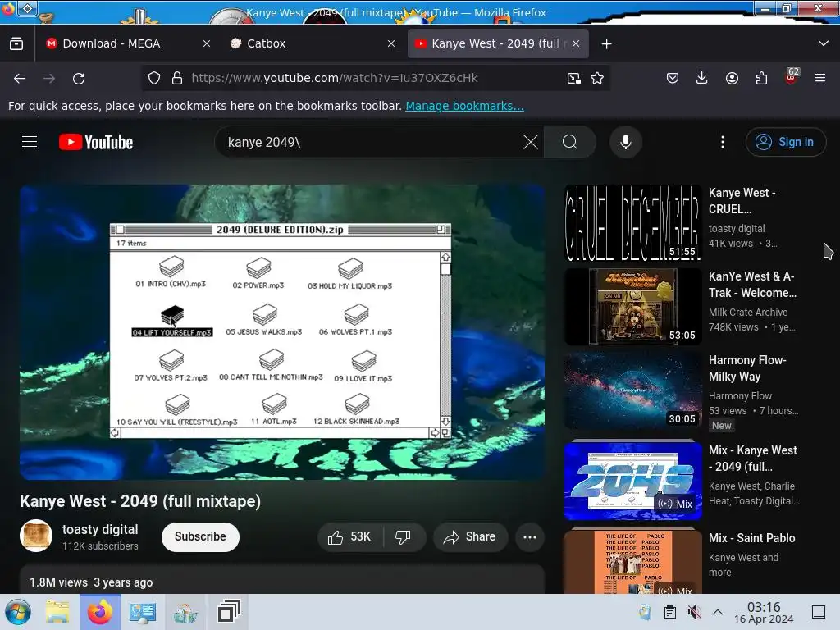Open File Explorer from taskbar
The image size is (840, 630).
[x=57, y=612]
